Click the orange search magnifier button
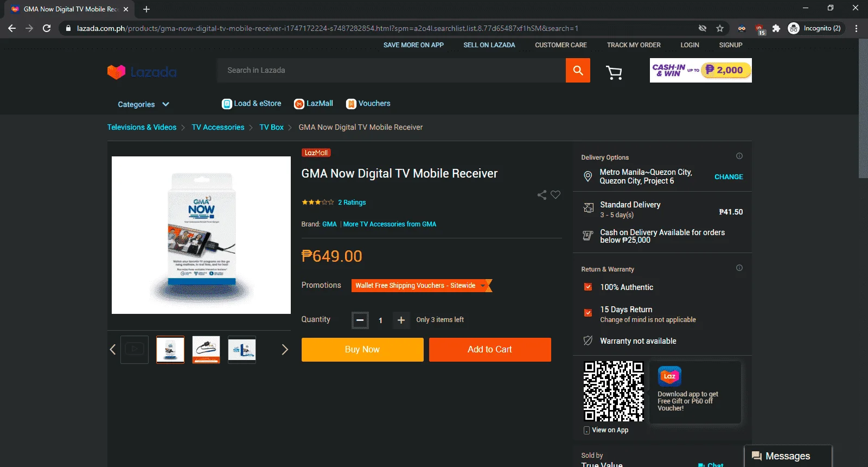Screen dimensions: 868x467 pos(578,71)
